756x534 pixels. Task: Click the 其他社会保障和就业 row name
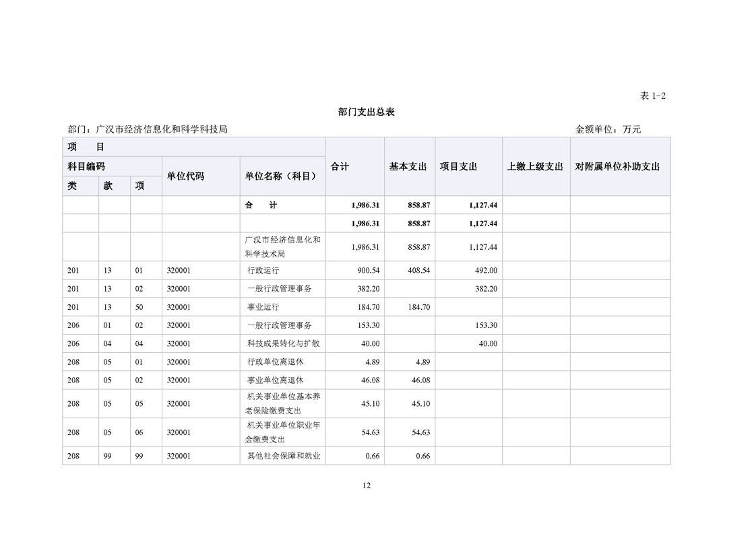284,456
